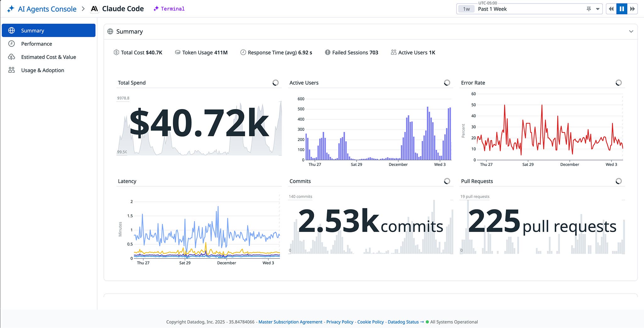This screenshot has height=328, width=644.
Task: Open the Claude Code breadcrumb menu
Action: point(122,8)
